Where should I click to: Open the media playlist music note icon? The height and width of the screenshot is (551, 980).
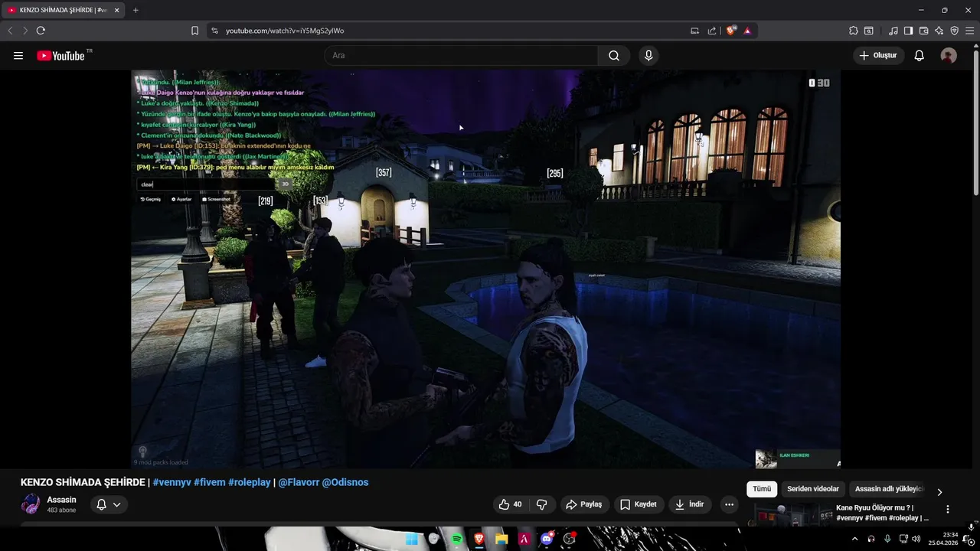pos(893,31)
